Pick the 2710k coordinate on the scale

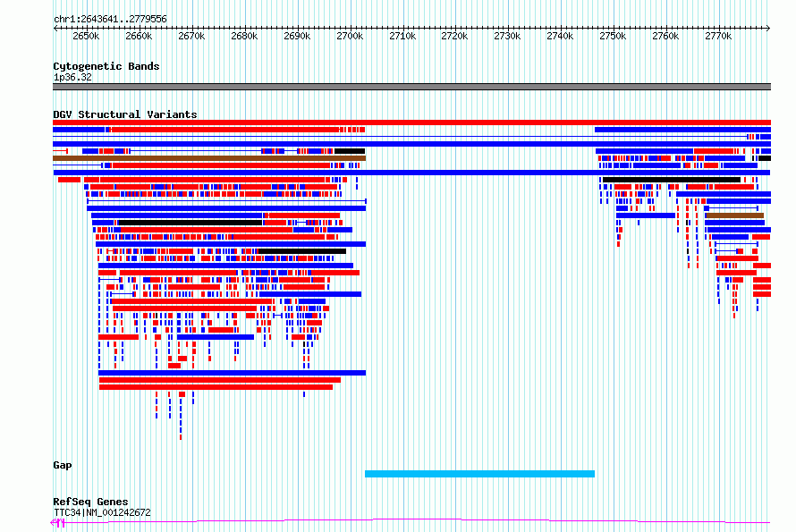coord(402,37)
